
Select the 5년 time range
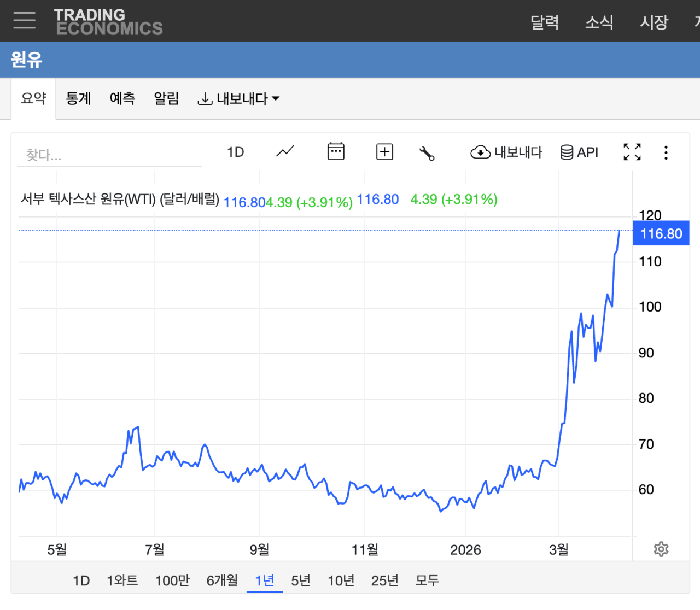coord(301,580)
